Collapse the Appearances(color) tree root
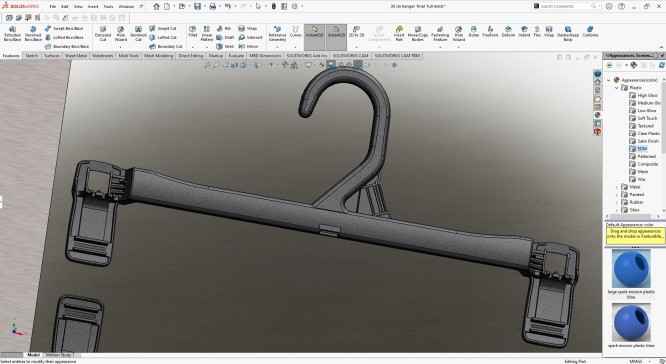 (x=609, y=80)
